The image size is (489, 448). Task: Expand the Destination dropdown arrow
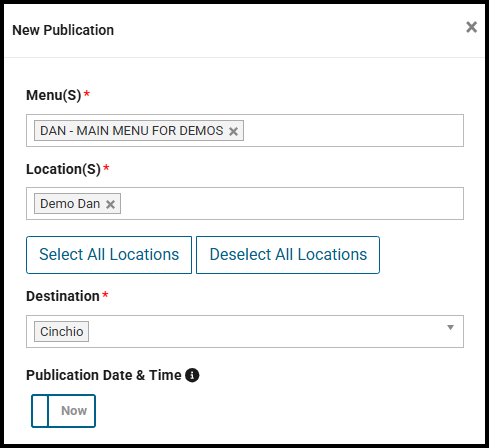[x=450, y=327]
